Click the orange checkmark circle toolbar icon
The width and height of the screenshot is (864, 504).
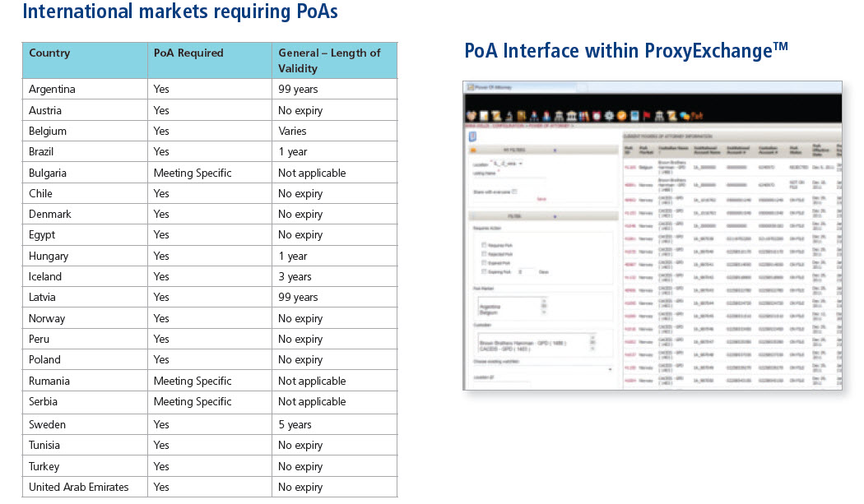(622, 116)
